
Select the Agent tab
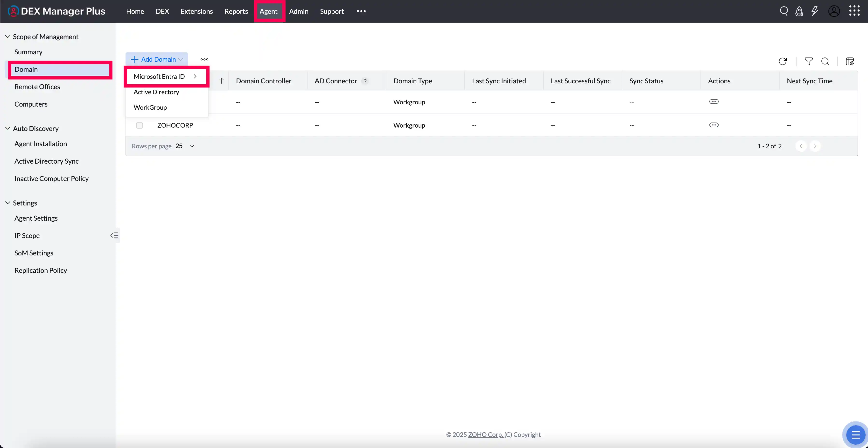tap(269, 11)
